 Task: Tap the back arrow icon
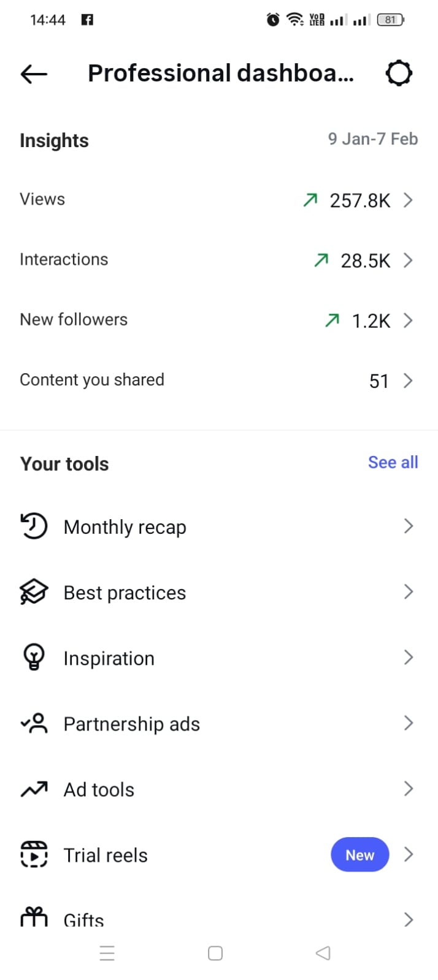[x=34, y=74]
